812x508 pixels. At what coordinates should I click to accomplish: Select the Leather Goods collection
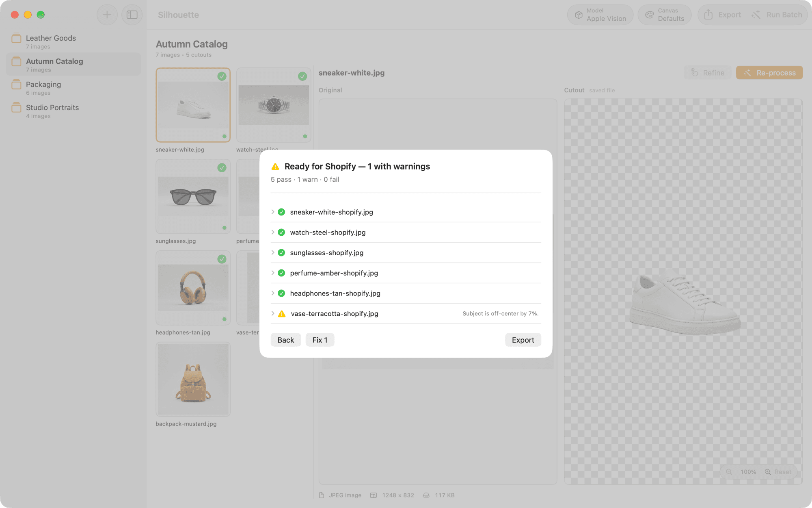click(73, 41)
